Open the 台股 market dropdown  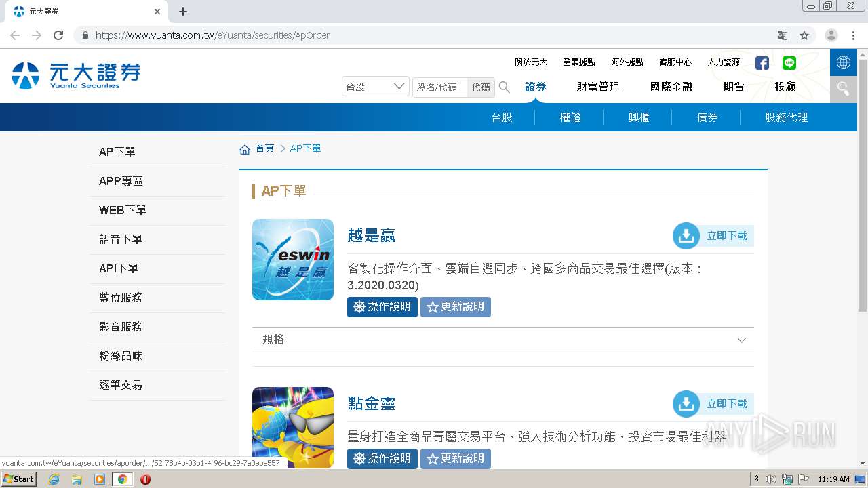376,87
